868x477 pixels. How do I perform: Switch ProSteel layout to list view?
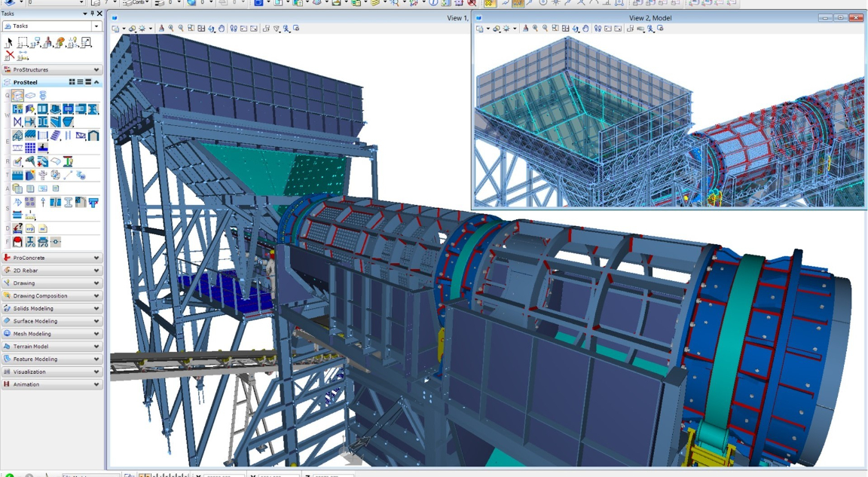point(80,82)
